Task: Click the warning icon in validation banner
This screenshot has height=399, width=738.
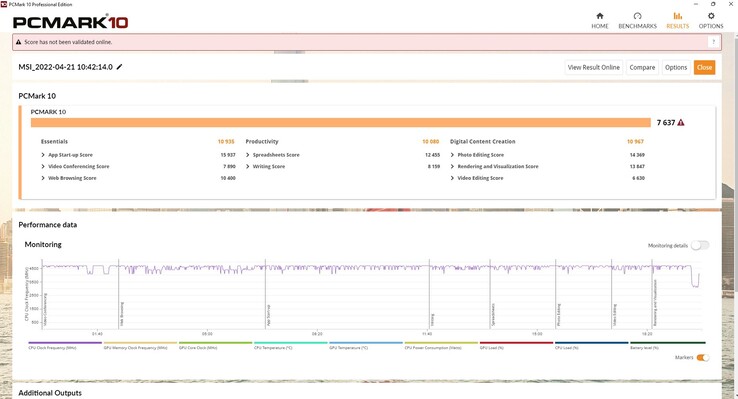Action: pos(18,42)
